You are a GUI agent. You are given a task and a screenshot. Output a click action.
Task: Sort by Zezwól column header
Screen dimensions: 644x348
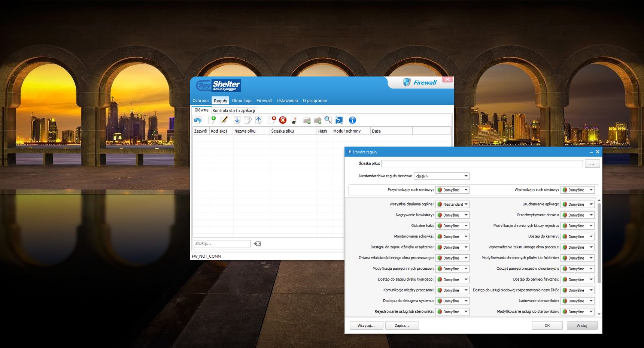201,131
